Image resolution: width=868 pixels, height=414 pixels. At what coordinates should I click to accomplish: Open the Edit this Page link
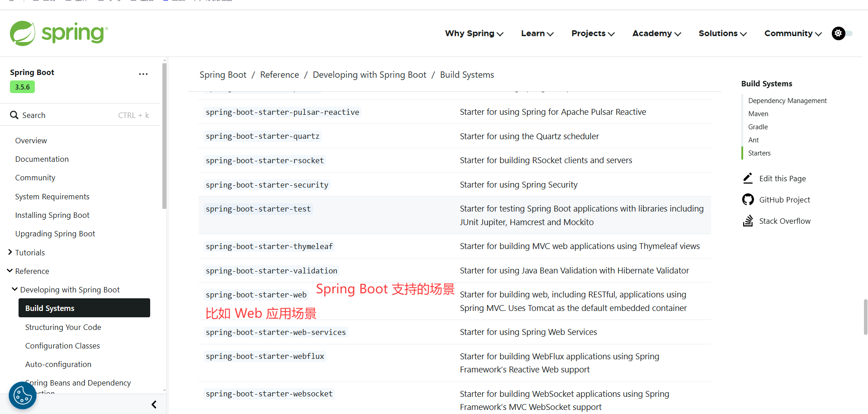pyautogui.click(x=783, y=179)
